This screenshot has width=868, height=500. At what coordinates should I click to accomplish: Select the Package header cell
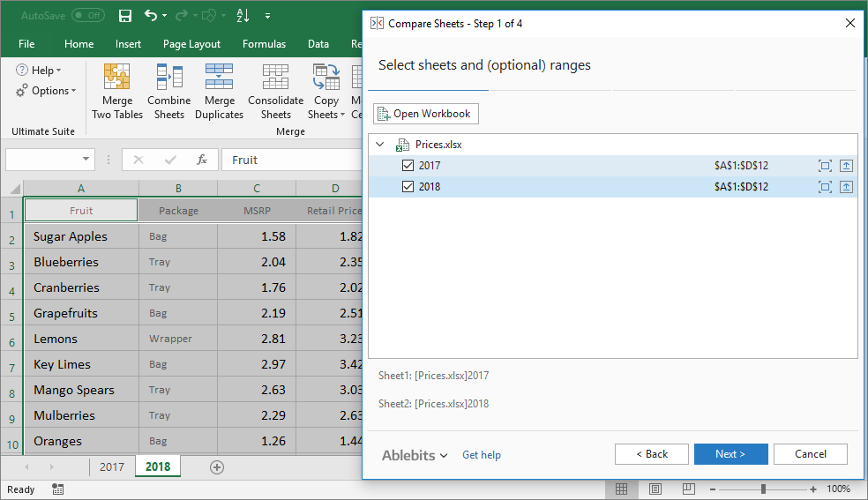tap(178, 210)
